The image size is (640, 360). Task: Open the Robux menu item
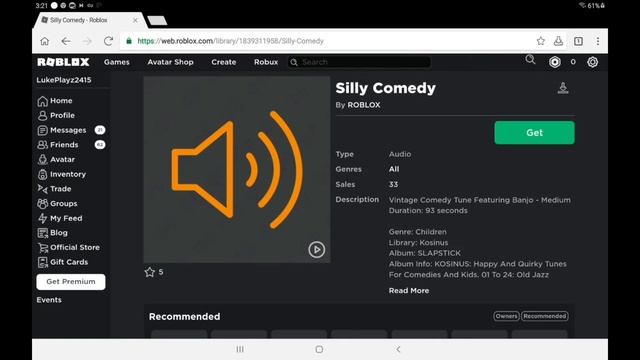tap(266, 62)
